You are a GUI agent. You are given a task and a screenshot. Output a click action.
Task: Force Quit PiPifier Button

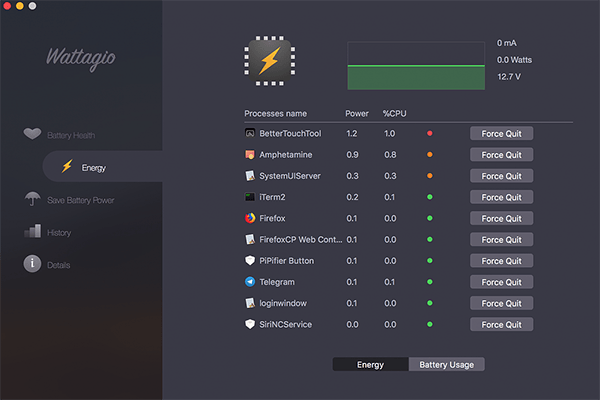[x=501, y=261]
